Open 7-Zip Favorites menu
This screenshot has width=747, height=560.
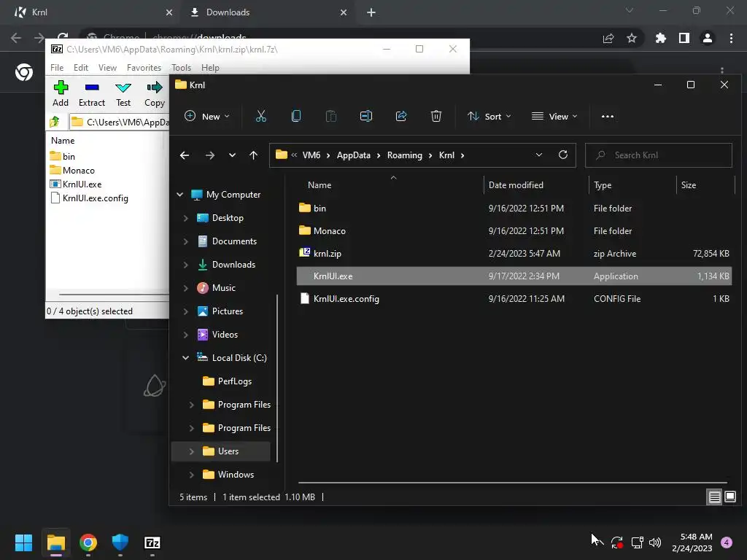coord(144,68)
